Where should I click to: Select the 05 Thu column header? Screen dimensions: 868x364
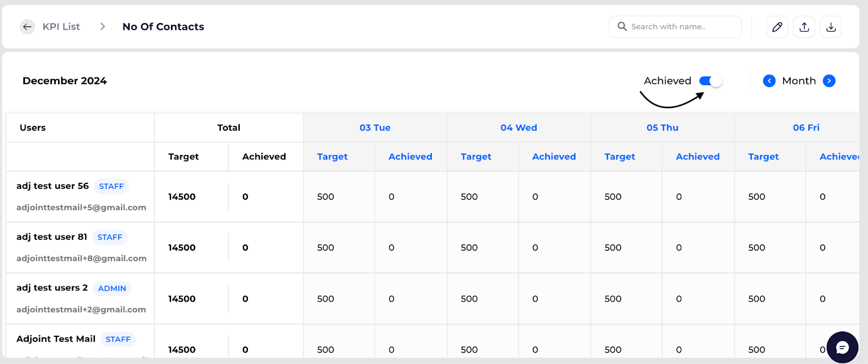tap(662, 127)
